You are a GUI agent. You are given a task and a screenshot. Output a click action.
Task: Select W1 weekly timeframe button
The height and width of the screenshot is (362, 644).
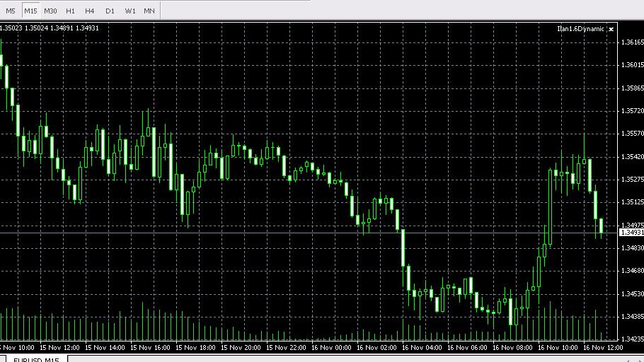[130, 11]
